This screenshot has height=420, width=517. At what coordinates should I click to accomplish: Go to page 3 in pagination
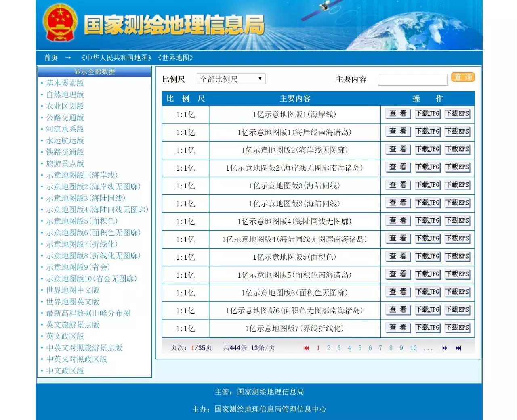[x=339, y=348]
